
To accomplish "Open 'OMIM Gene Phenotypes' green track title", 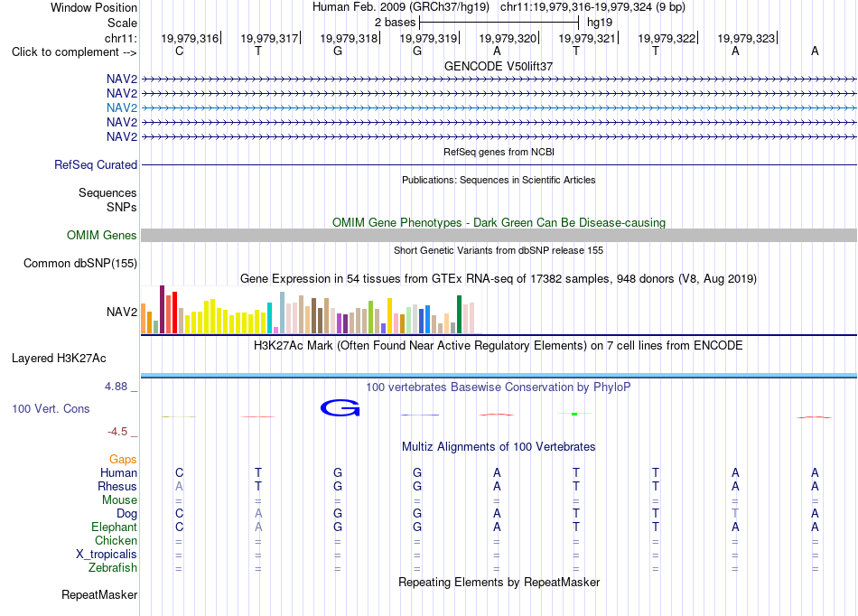I will 499,223.
